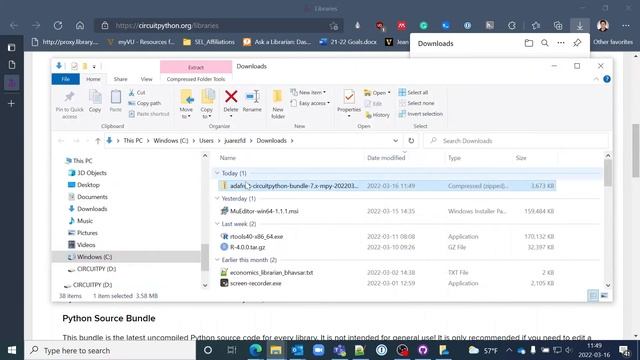Click the Properties icon in the ribbon
The height and width of the screenshot is (360, 640).
(349, 97)
